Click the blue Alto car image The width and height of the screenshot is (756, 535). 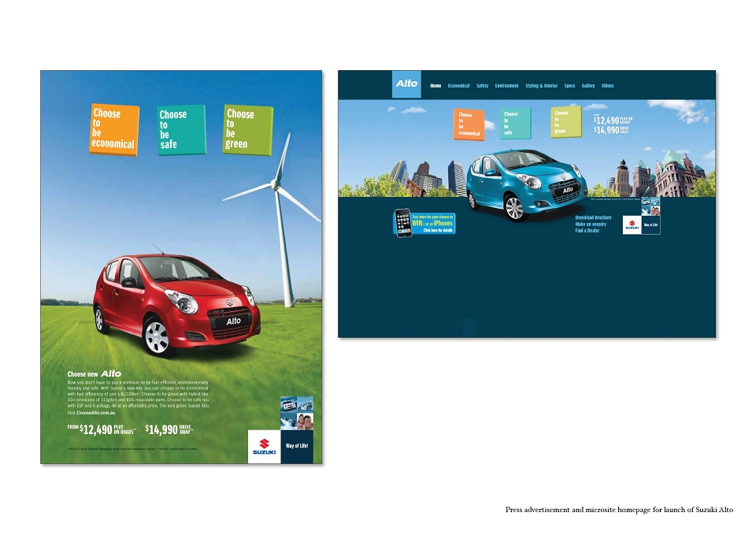[527, 184]
